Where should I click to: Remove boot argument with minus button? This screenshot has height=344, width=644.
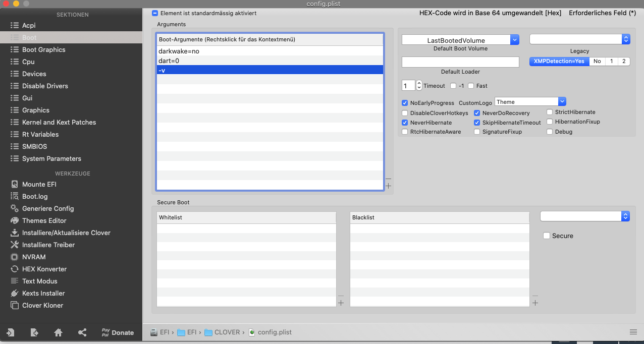(x=388, y=179)
